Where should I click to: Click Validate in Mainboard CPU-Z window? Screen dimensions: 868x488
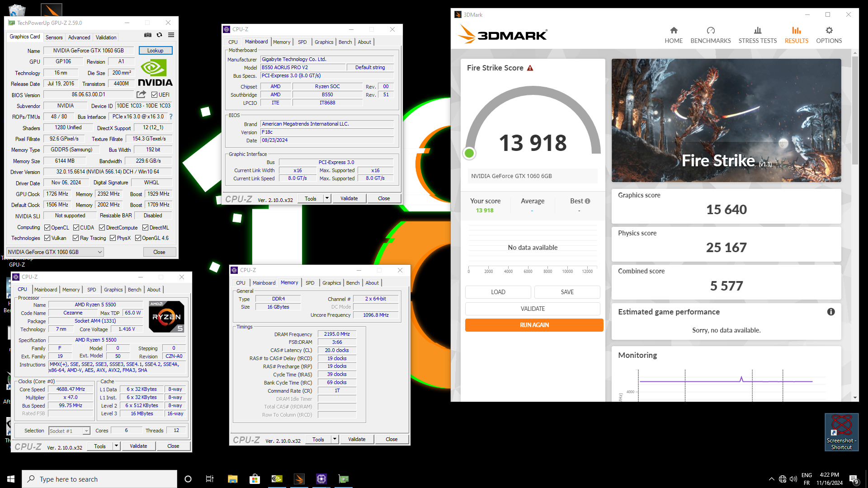coord(349,198)
